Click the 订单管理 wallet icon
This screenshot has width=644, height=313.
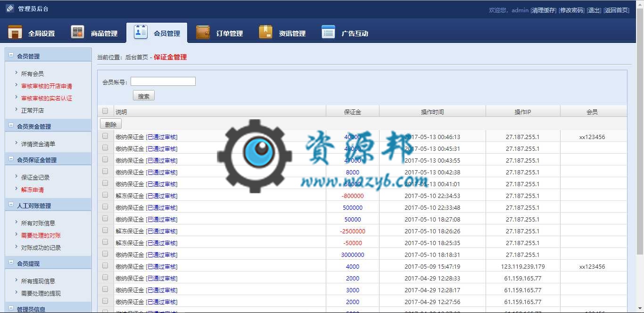pos(203,33)
